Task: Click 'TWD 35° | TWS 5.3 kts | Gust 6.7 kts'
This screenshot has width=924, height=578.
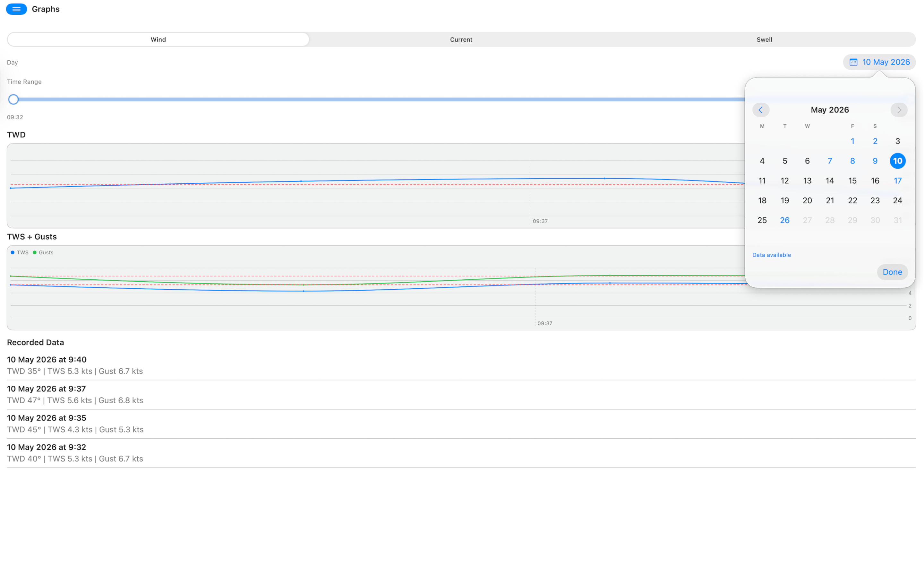Action: [75, 371]
